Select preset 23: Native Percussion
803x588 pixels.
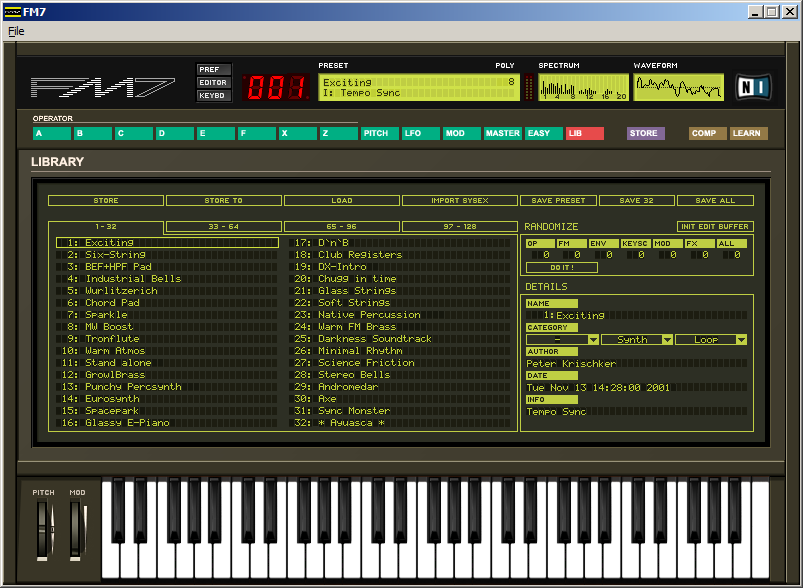(400, 314)
